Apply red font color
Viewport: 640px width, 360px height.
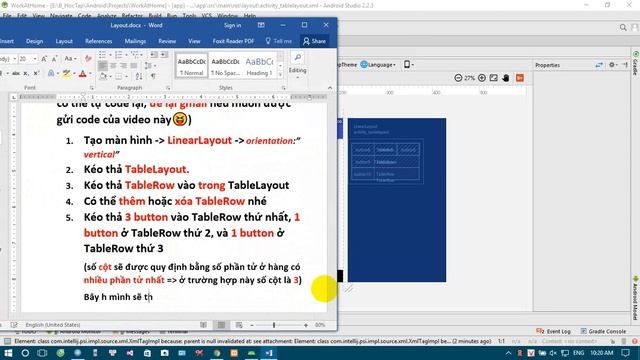pos(83,74)
